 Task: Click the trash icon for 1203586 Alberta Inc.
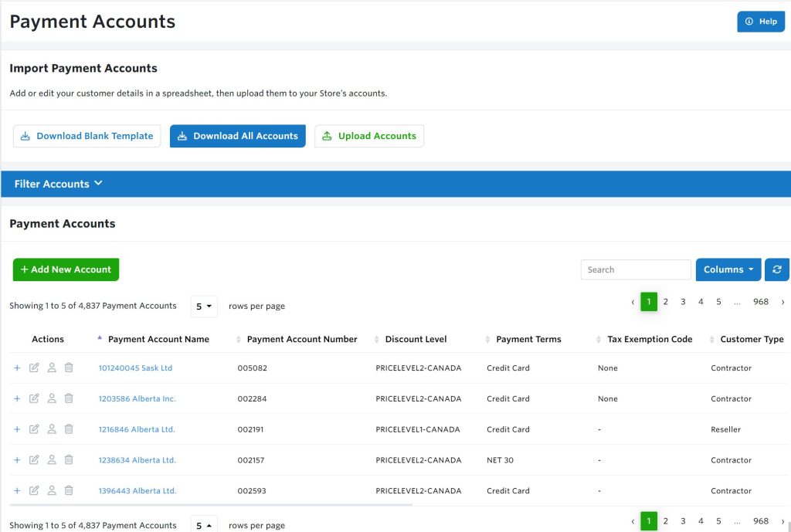pos(69,398)
